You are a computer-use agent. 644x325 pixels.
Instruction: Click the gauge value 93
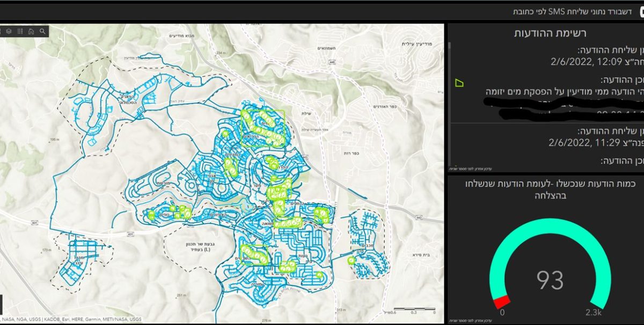point(550,279)
